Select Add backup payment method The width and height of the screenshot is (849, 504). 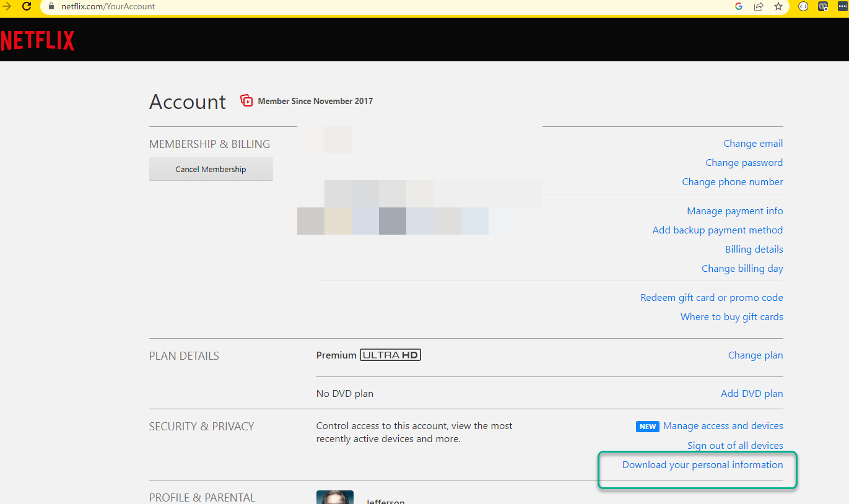(x=718, y=230)
